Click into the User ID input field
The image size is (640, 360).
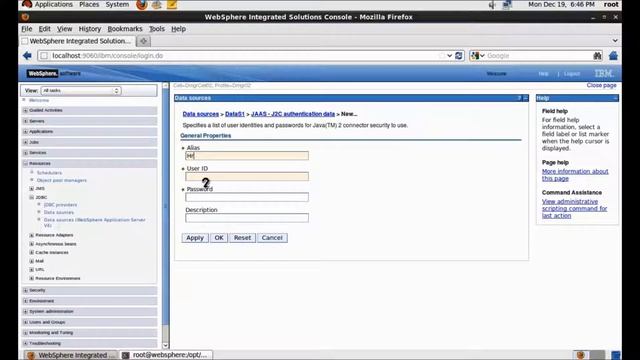[x=247, y=176]
